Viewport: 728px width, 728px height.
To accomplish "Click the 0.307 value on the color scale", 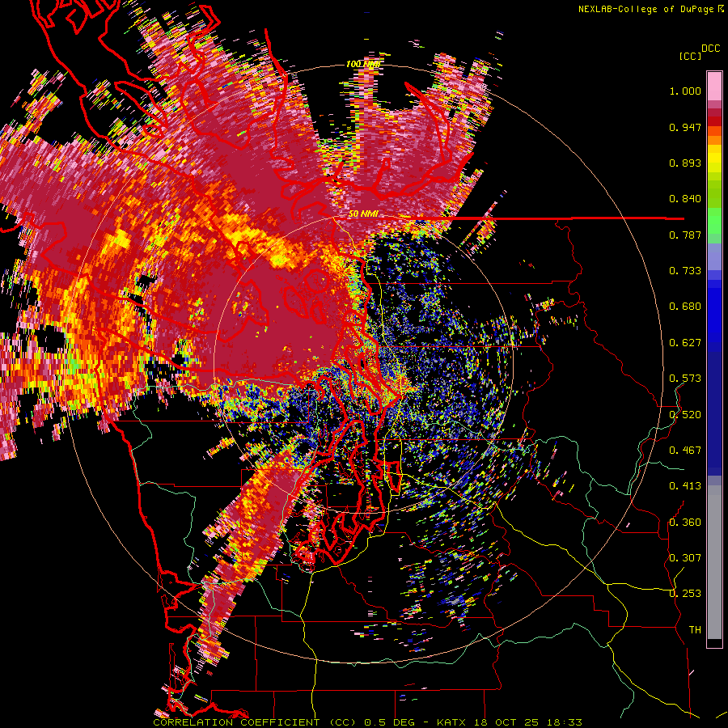I will tap(685, 558).
